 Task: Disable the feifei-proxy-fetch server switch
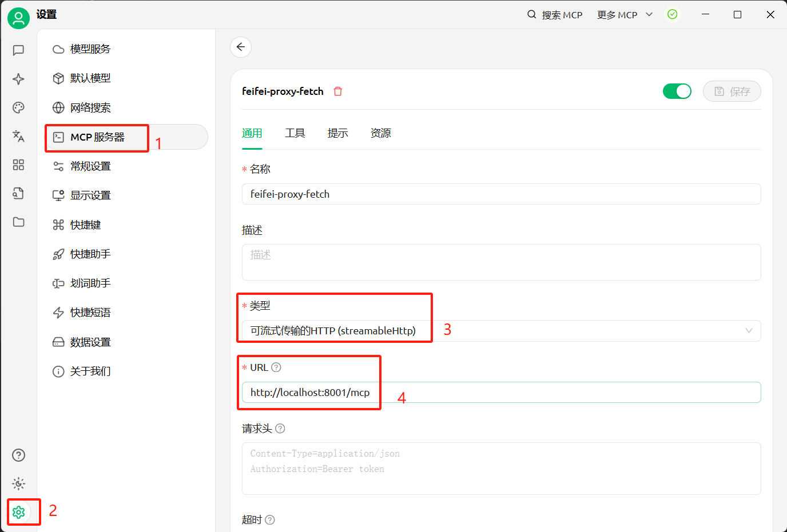[x=677, y=91]
